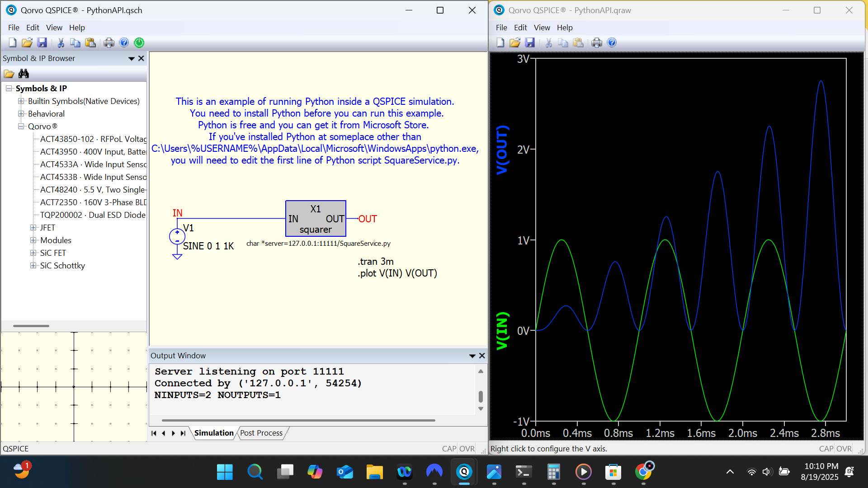Image resolution: width=868 pixels, height=488 pixels.
Task: Open the Help question mark icon in schematic toolbar
Action: point(124,42)
